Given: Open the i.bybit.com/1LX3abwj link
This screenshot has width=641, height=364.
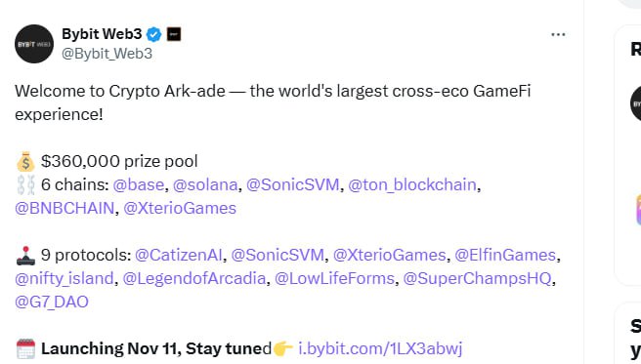Looking at the screenshot, I should (x=380, y=349).
